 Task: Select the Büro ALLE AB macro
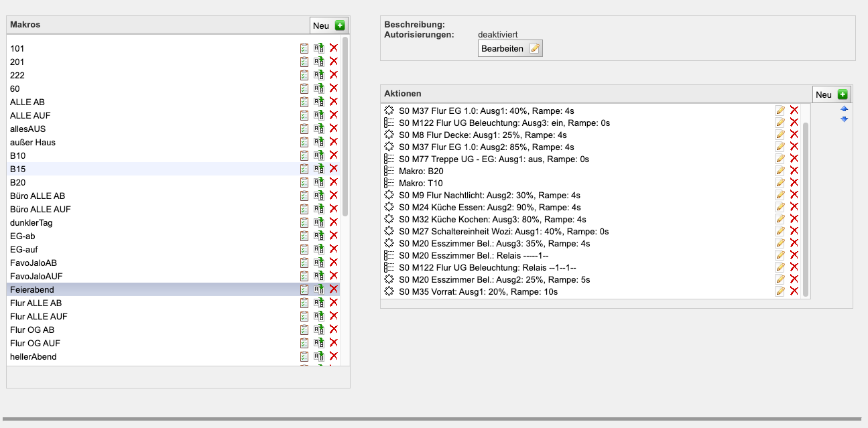click(x=38, y=196)
